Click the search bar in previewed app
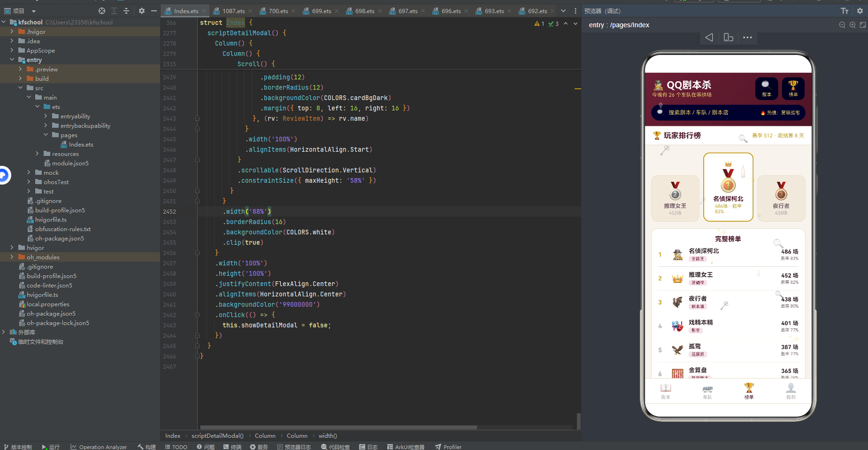 pyautogui.click(x=728, y=113)
